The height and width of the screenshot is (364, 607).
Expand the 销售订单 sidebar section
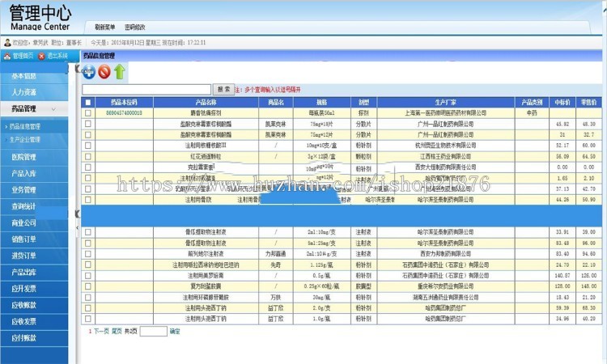(x=23, y=239)
